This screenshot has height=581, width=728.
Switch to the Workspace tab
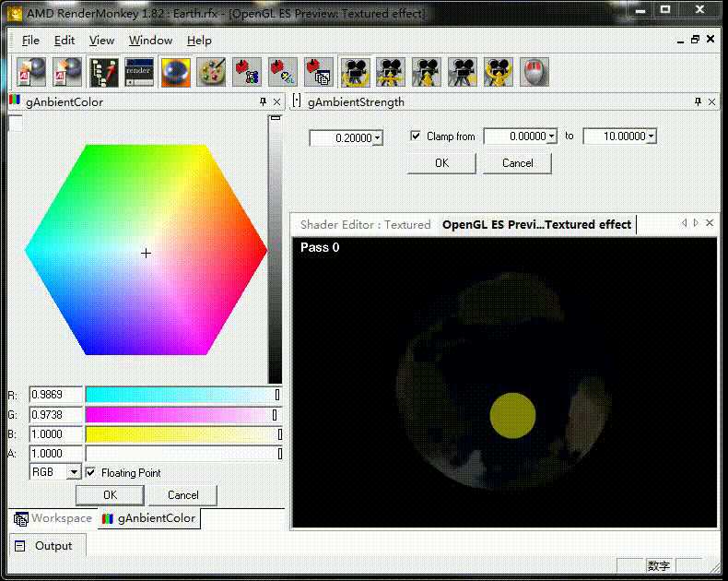click(53, 518)
